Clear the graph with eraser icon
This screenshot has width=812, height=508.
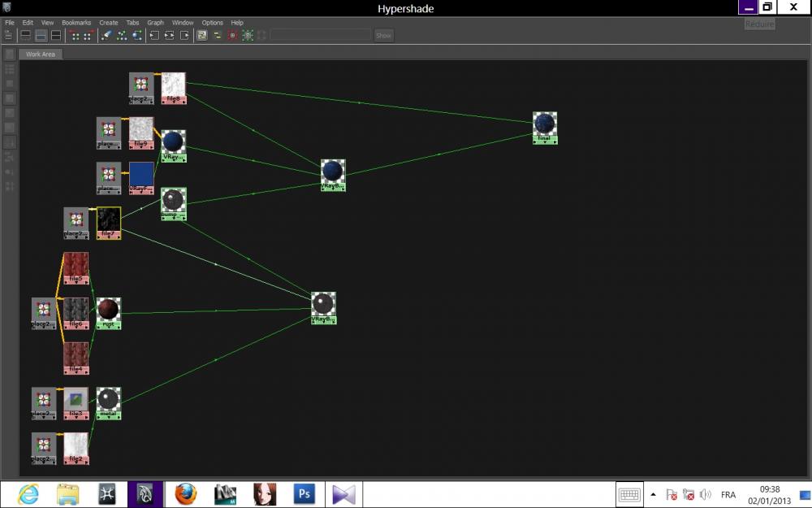pos(106,35)
